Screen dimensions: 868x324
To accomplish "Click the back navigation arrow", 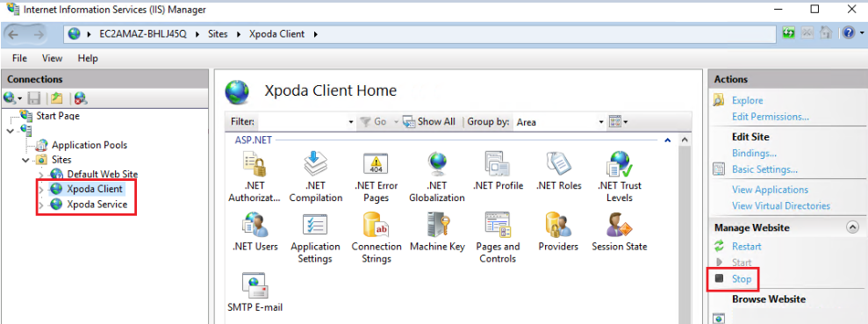I will [x=13, y=34].
